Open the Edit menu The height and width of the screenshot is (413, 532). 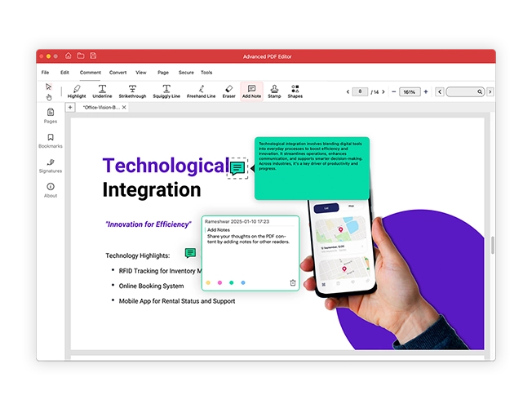[x=64, y=73]
